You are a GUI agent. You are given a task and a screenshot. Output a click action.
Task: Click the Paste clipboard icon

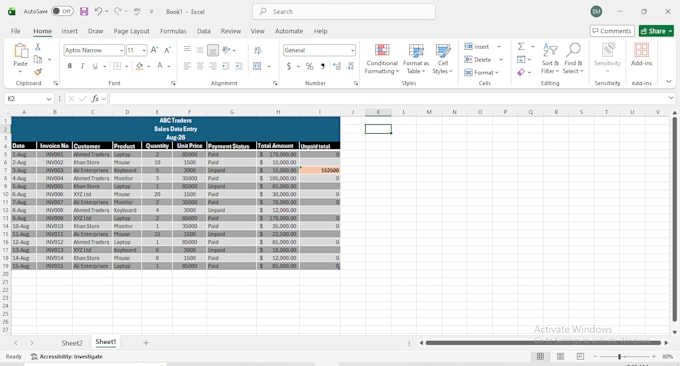click(x=20, y=51)
